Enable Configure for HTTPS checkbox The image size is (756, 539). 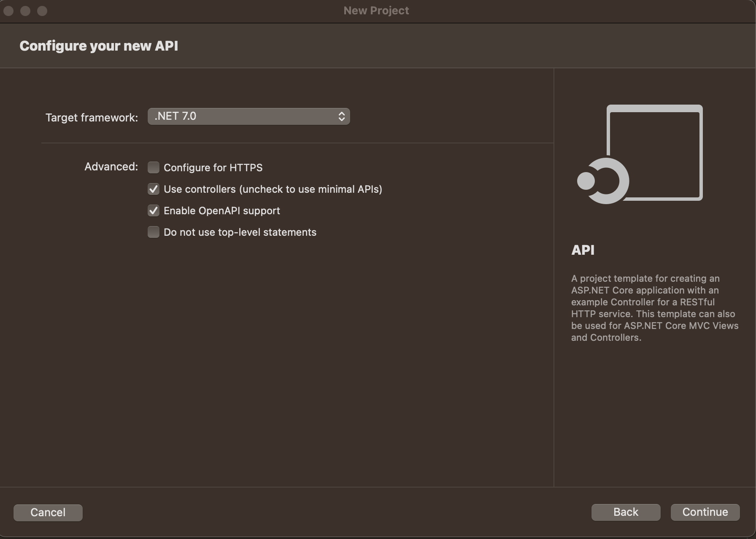(x=154, y=167)
